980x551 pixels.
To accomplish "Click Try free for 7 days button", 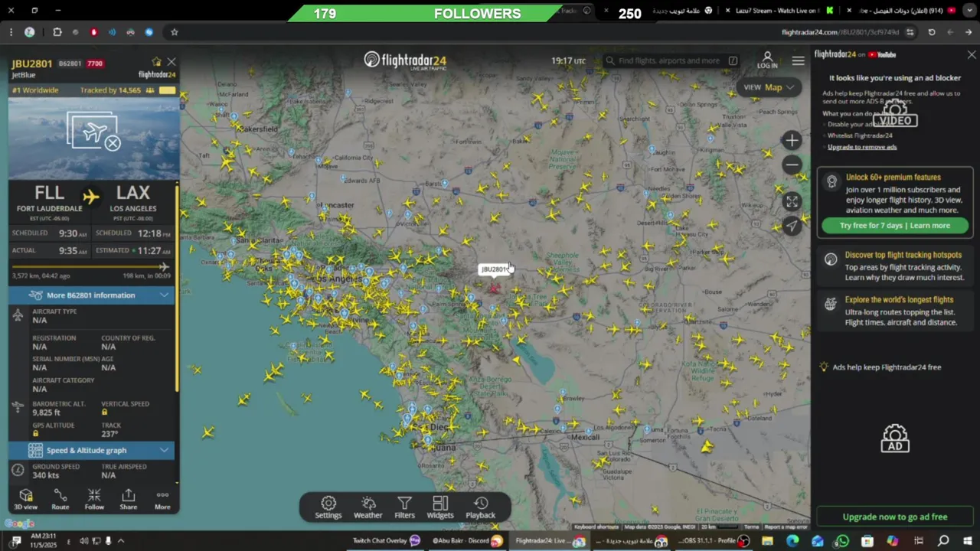I will pyautogui.click(x=894, y=226).
